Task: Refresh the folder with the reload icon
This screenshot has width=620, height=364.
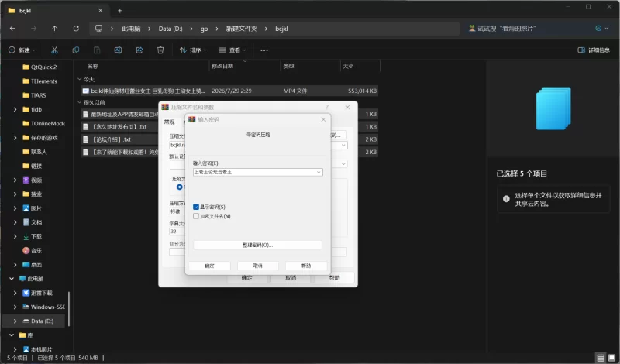Action: pyautogui.click(x=76, y=29)
